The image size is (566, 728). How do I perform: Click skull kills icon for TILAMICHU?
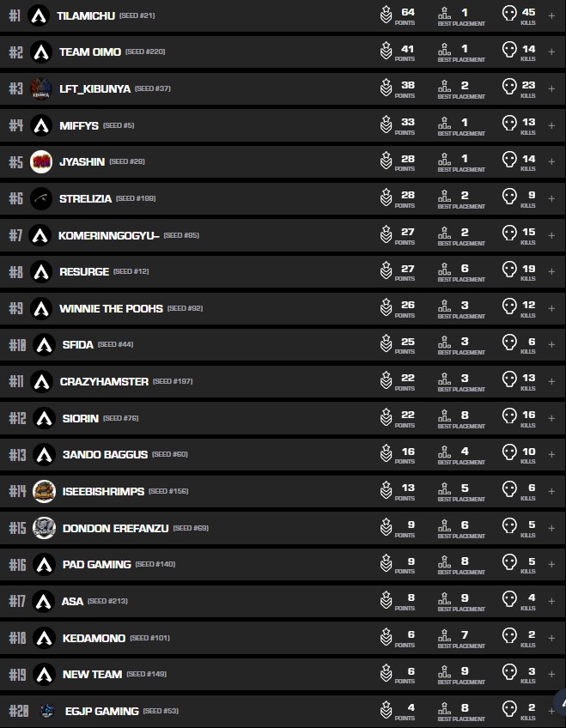[x=509, y=15]
